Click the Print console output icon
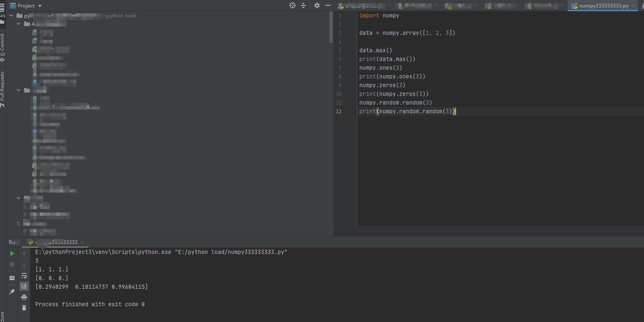Screen dimensions: 644x322 pyautogui.click(x=24, y=297)
